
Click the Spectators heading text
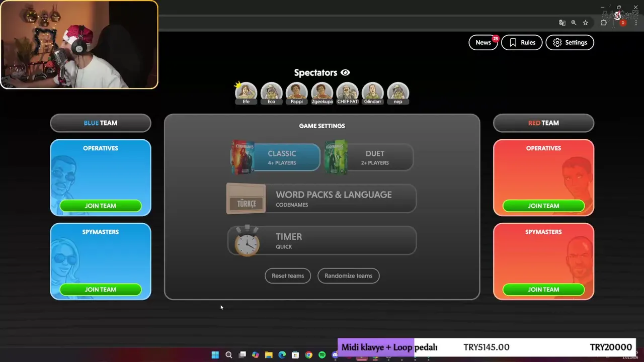click(315, 73)
